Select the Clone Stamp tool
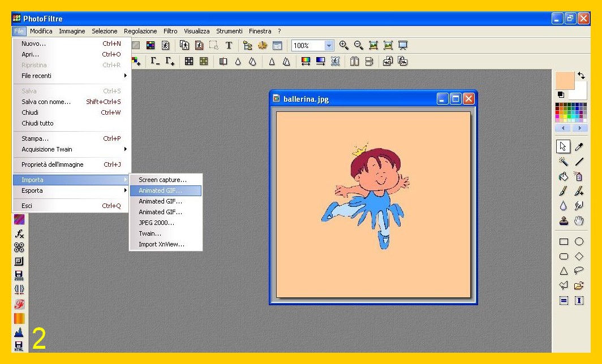Screen dimensions: 602x364 point(564,221)
